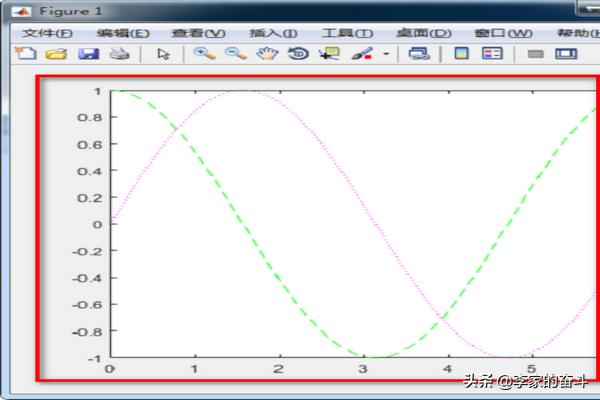
Task: Insert Colorbar using toolbar icon
Action: [x=461, y=54]
